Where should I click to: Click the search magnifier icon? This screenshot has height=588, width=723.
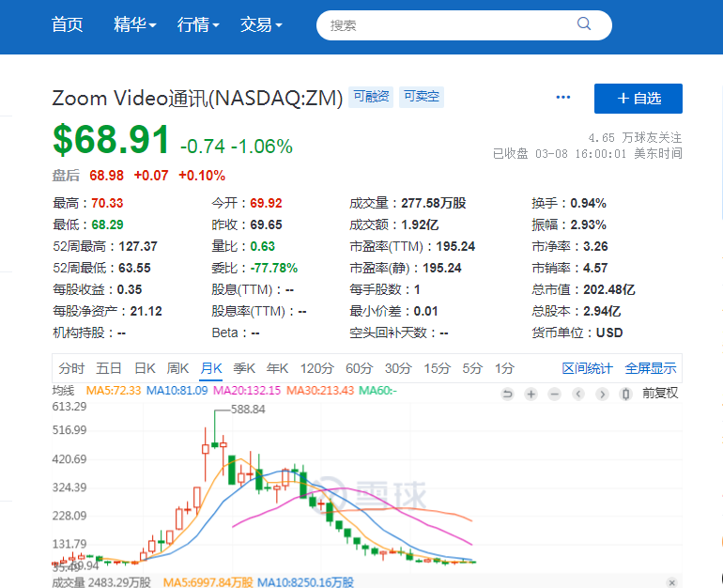pos(584,23)
